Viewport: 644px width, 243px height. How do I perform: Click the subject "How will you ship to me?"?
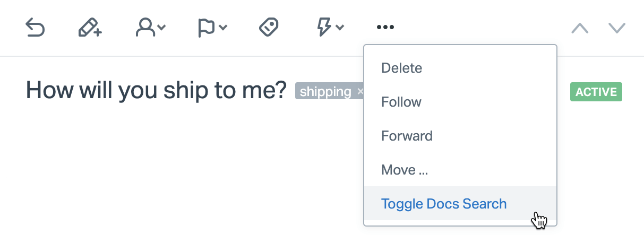click(x=156, y=90)
